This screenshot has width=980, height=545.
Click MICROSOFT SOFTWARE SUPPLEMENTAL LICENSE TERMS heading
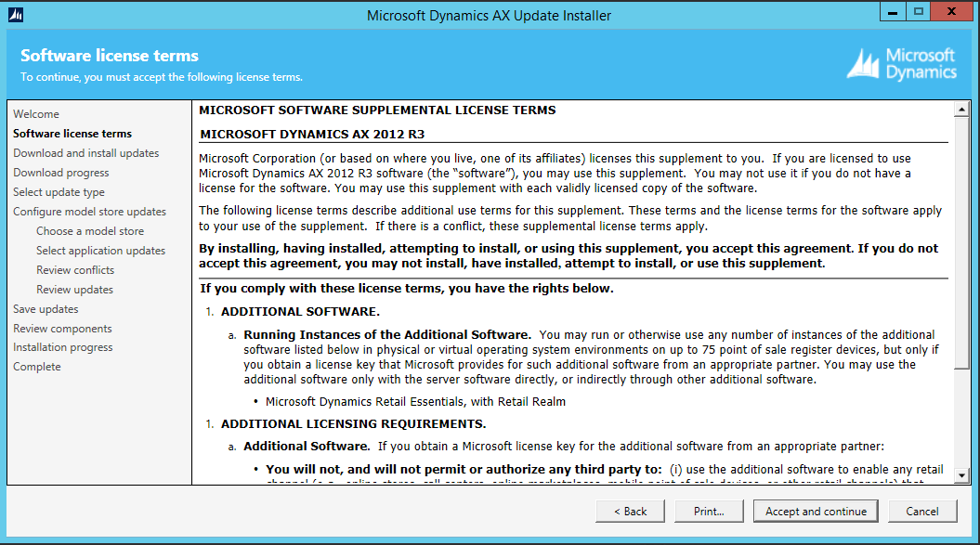click(377, 110)
